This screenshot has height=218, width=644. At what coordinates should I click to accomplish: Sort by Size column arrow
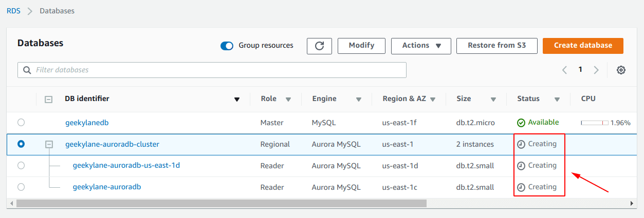click(493, 100)
